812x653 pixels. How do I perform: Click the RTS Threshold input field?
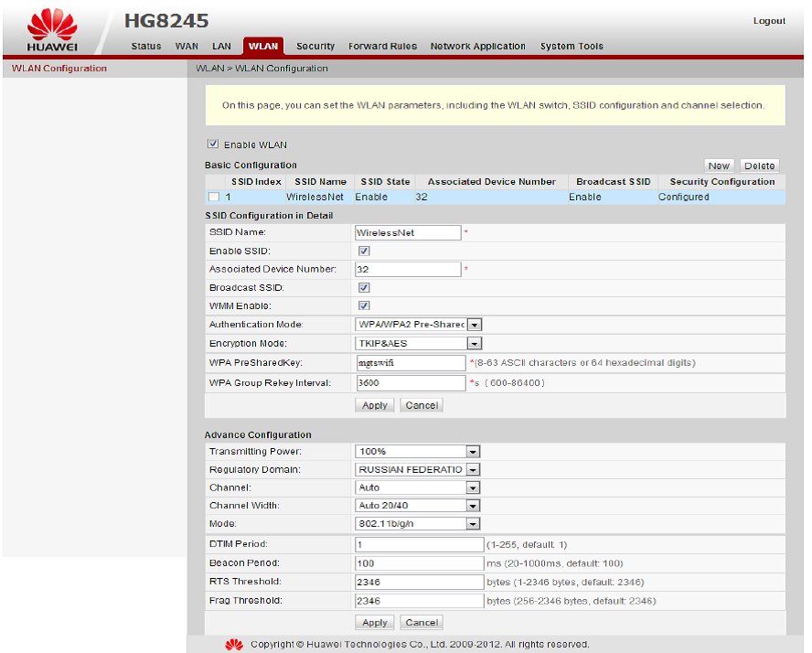420,582
